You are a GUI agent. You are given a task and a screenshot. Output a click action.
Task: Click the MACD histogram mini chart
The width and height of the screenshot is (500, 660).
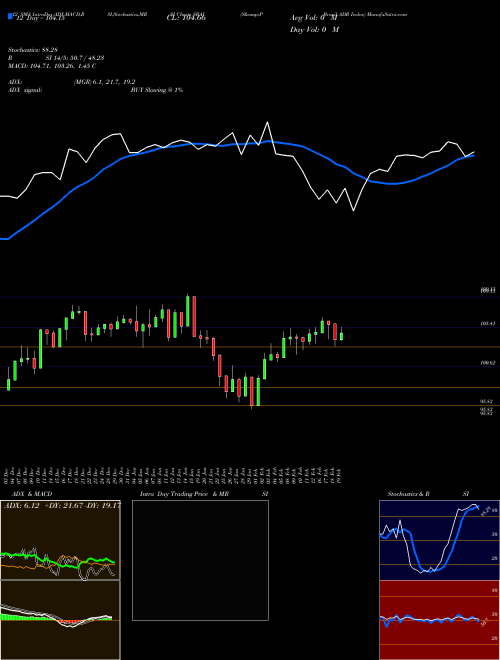click(60, 620)
